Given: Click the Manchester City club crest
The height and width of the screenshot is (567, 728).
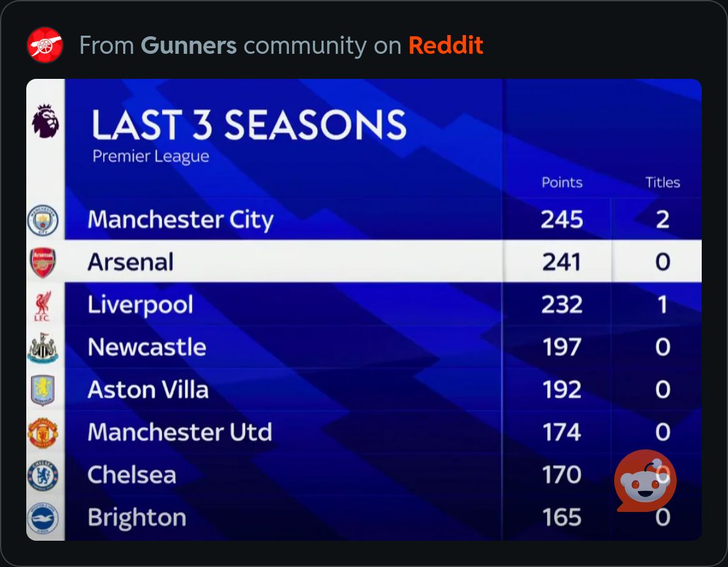Looking at the screenshot, I should (x=43, y=220).
